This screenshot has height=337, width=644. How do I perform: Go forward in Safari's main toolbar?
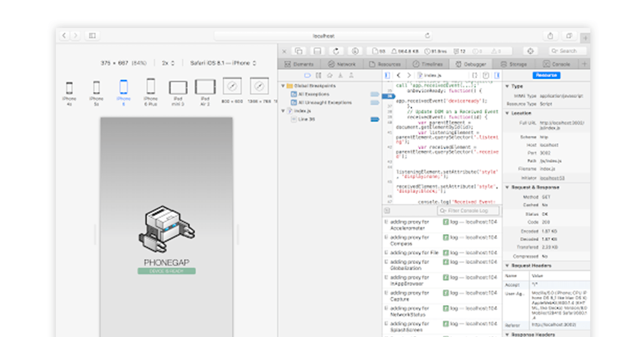pyautogui.click(x=75, y=36)
